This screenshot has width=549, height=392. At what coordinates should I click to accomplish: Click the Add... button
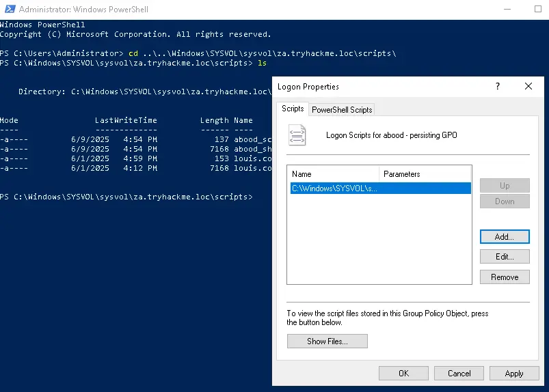505,237
